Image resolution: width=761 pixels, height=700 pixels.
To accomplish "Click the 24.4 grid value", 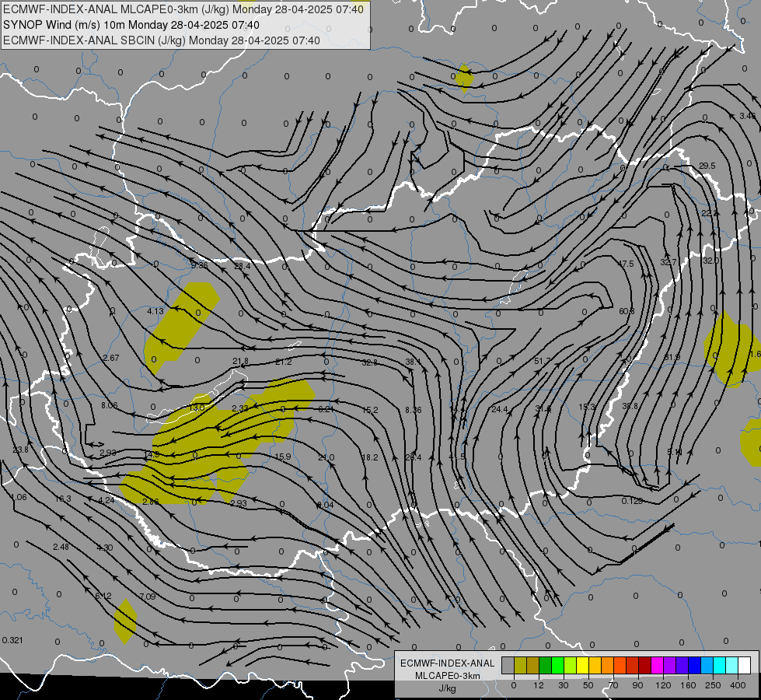I will [499, 410].
